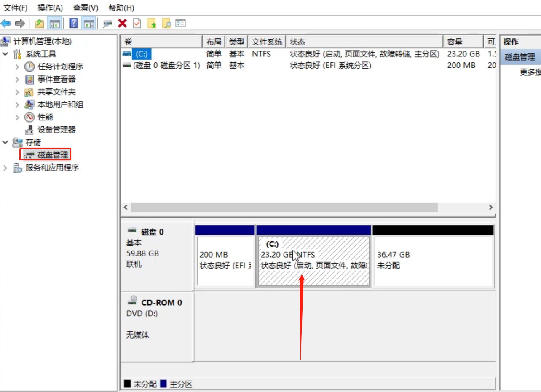Viewport: 541px width, 392px height.
Task: Click the left scroll arrow of volume list
Action: tap(125, 207)
